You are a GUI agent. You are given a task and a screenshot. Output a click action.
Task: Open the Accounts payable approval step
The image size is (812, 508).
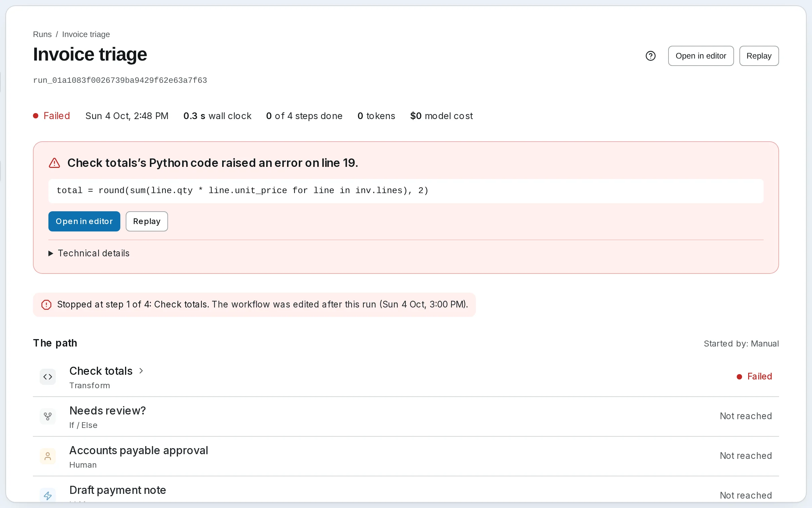(406, 456)
